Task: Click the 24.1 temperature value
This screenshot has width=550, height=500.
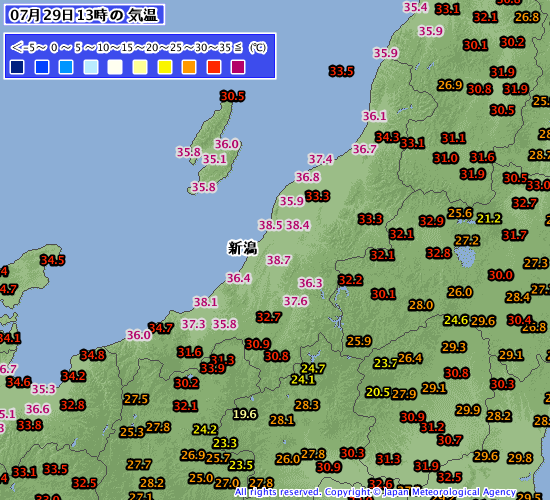Action: click(303, 380)
